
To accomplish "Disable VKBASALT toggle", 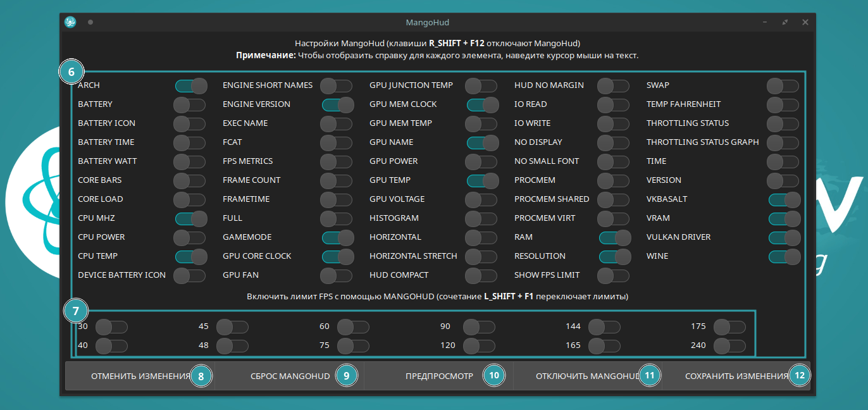I will (x=784, y=199).
